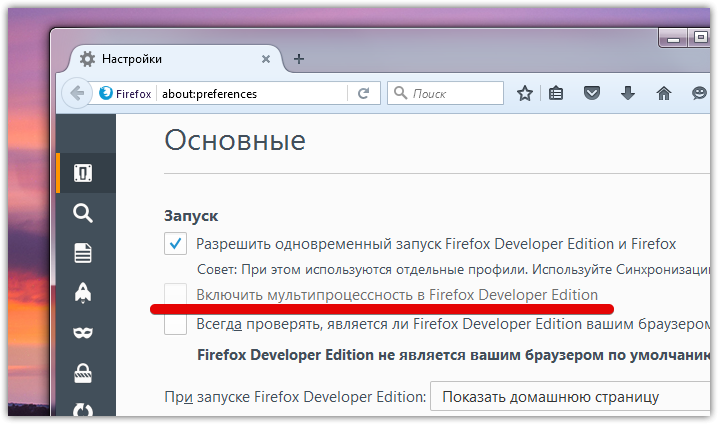Screen dimensions: 718x424
Task: Open the General preferences sidebar icon
Action: point(83,173)
